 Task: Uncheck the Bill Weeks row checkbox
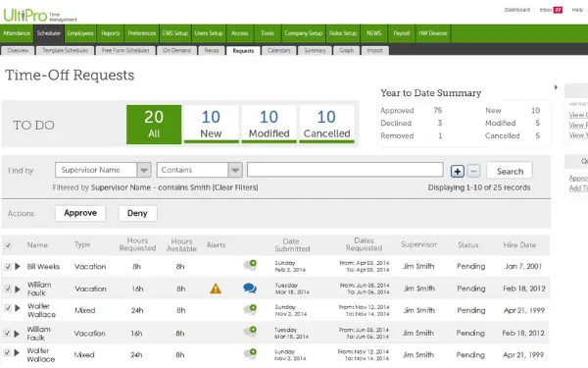[8, 266]
